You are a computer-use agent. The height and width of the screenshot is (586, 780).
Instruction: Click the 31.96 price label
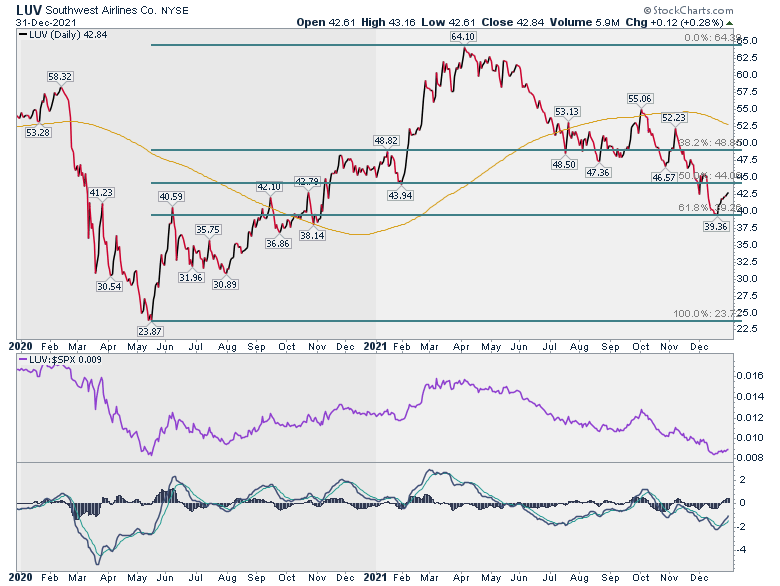coord(191,278)
